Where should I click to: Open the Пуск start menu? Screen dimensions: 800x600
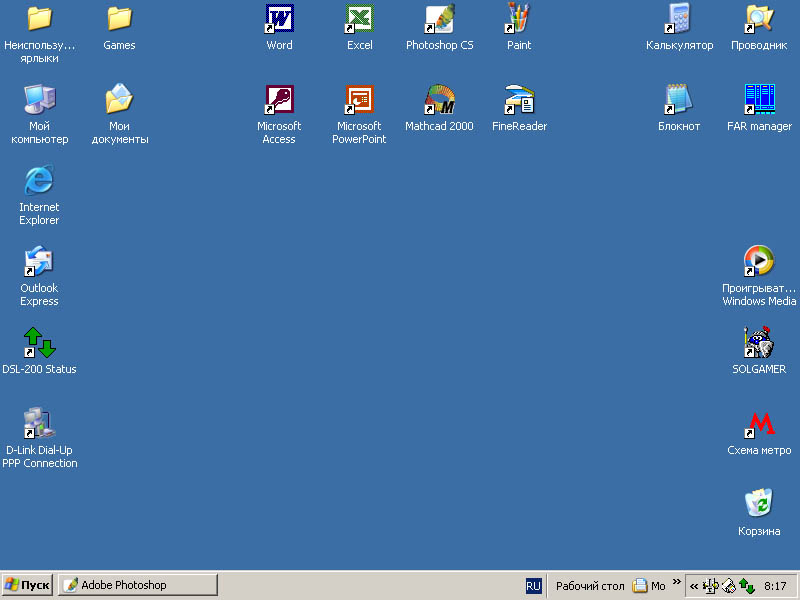[28, 585]
